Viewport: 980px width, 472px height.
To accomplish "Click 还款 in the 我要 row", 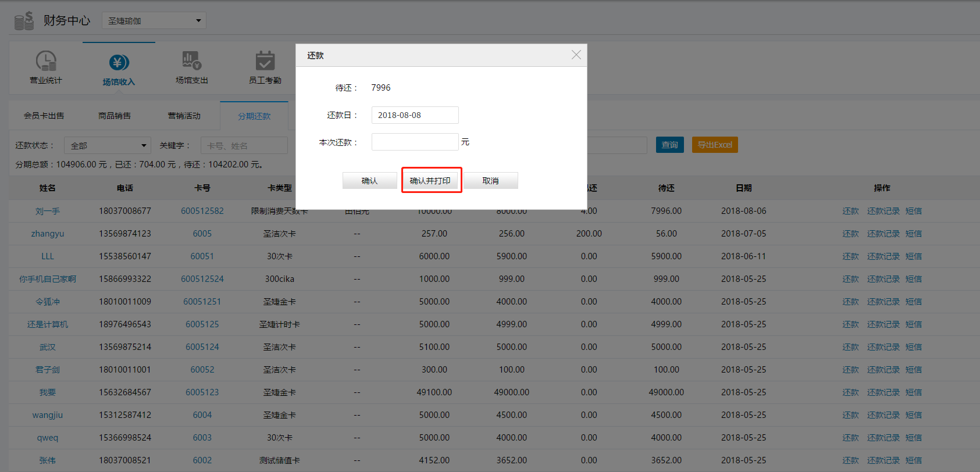I will click(x=851, y=392).
